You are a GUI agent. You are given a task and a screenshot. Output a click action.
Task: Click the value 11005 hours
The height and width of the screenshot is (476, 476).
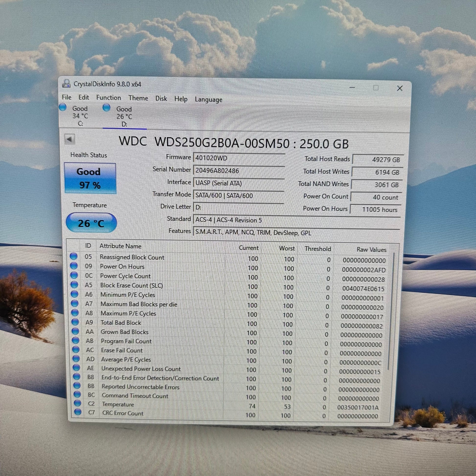376,209
